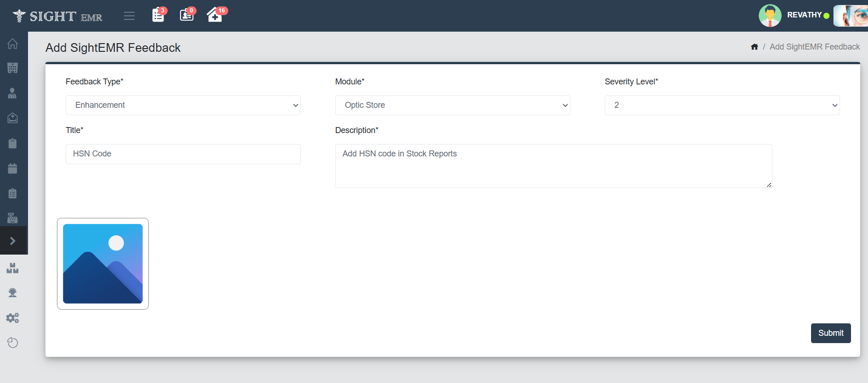Open the Feedback Type dropdown
This screenshot has width=868, height=383.
tap(183, 105)
